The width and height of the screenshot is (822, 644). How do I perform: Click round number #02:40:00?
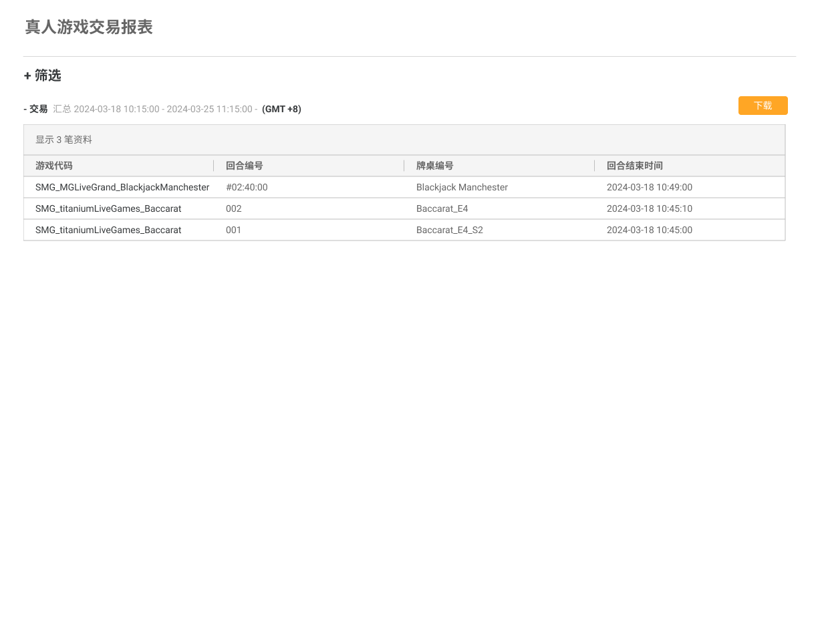click(x=247, y=187)
